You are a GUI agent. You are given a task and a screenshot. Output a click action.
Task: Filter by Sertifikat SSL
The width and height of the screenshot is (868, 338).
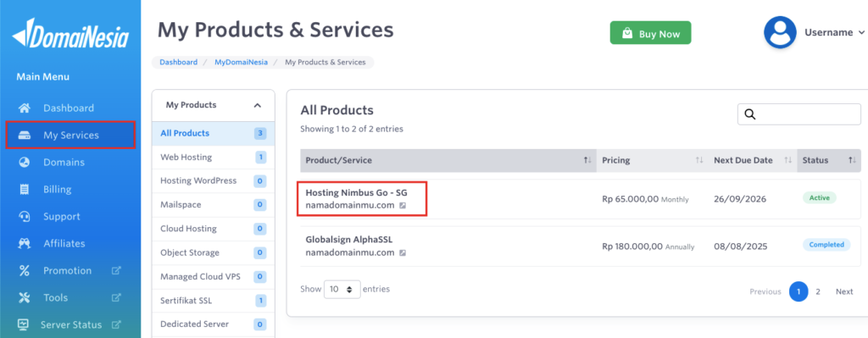coord(213,301)
